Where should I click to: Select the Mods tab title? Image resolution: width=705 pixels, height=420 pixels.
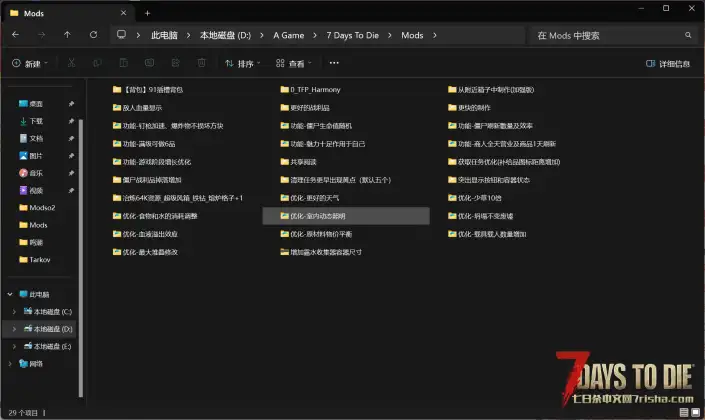click(34, 13)
